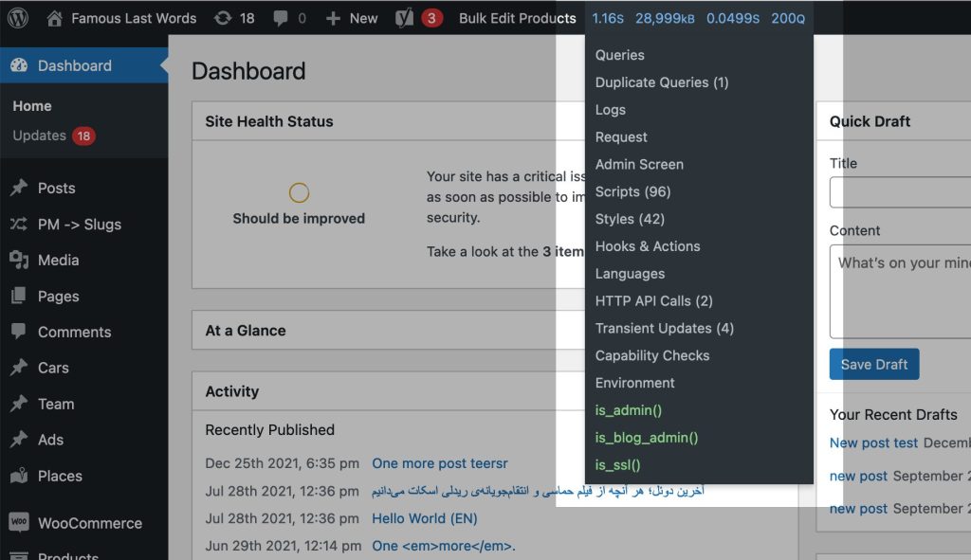The width and height of the screenshot is (971, 560).
Task: Open Transient Updates (4) entry
Action: coord(665,328)
